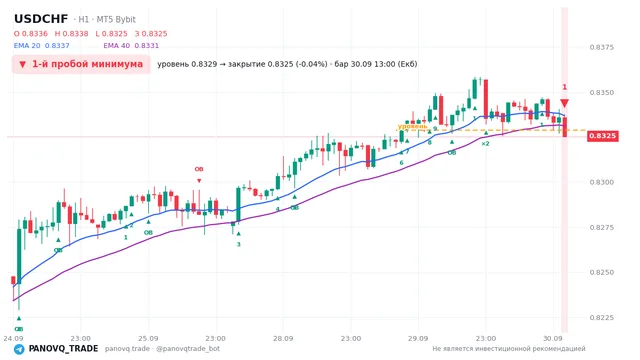
Task: Click the 'Не является инвестиционной рекомендацией' disclaimer
Action: pos(509,349)
